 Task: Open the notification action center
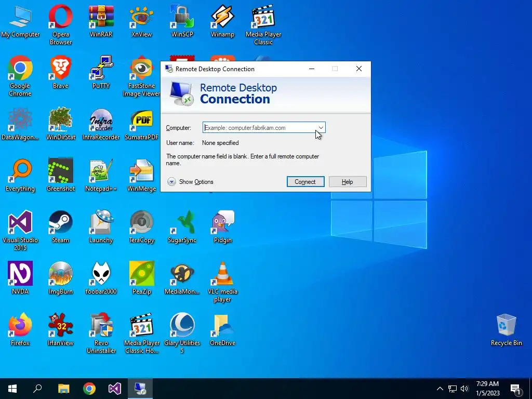pos(515,389)
